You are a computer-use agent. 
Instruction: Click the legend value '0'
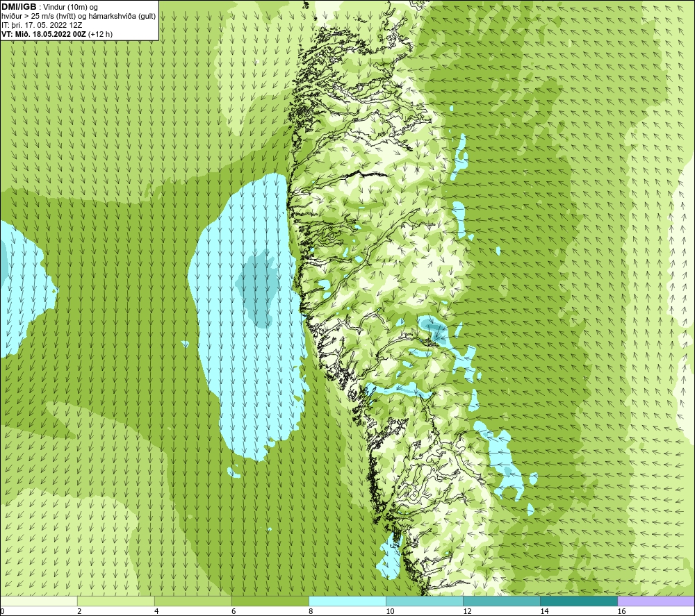[3, 611]
